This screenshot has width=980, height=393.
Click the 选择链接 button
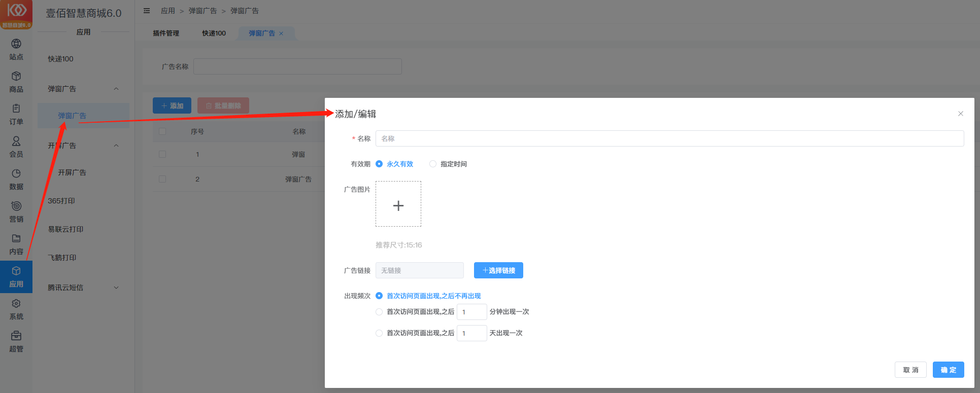click(x=498, y=270)
